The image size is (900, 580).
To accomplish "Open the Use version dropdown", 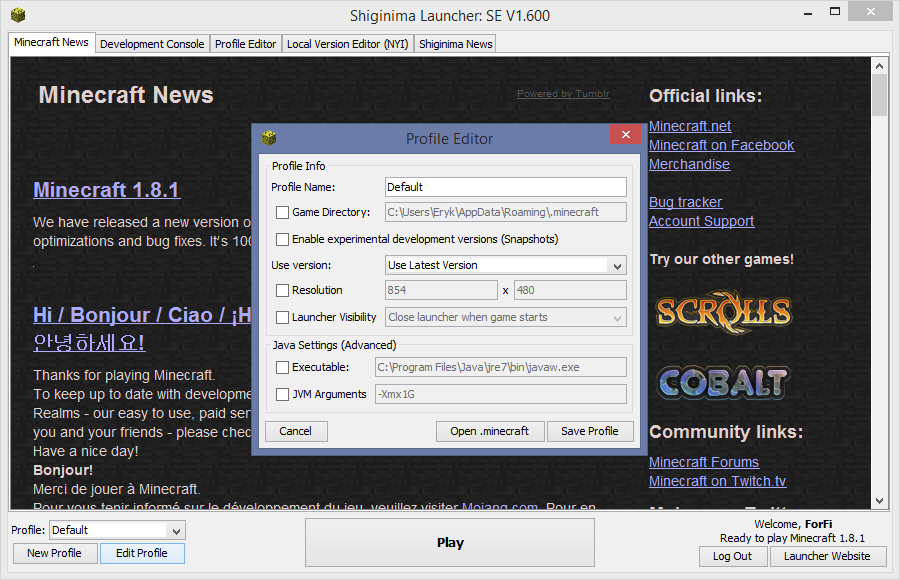I will tap(506, 265).
